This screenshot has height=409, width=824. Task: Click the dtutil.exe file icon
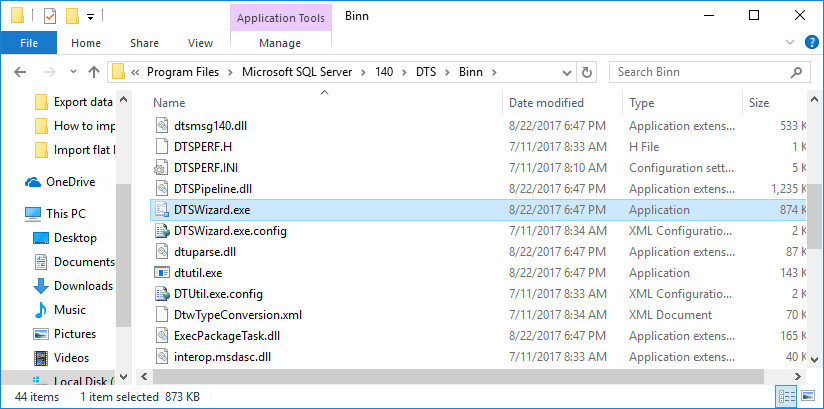tap(164, 272)
